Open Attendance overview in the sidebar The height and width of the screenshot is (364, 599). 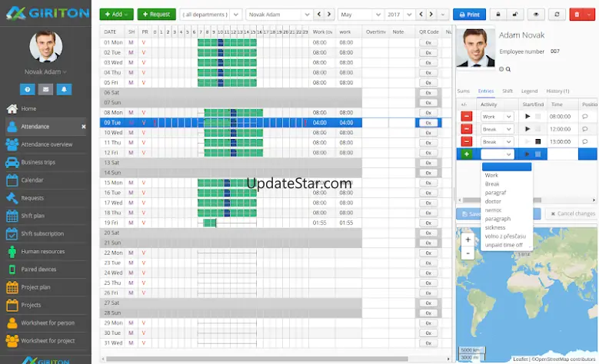pos(46,144)
